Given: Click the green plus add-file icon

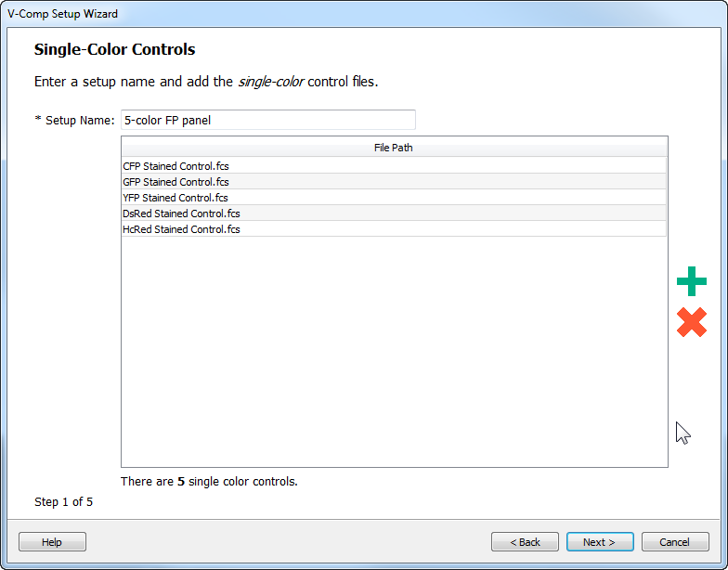Looking at the screenshot, I should click(x=692, y=281).
